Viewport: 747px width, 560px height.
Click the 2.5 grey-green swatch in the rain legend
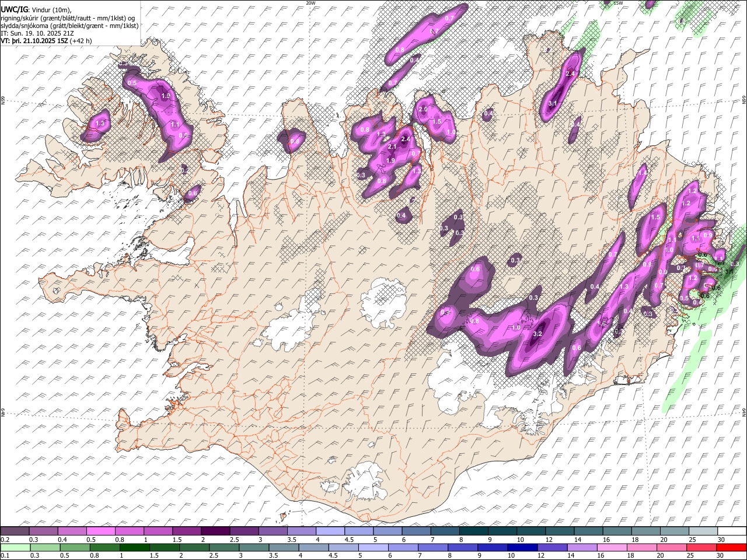click(x=224, y=547)
